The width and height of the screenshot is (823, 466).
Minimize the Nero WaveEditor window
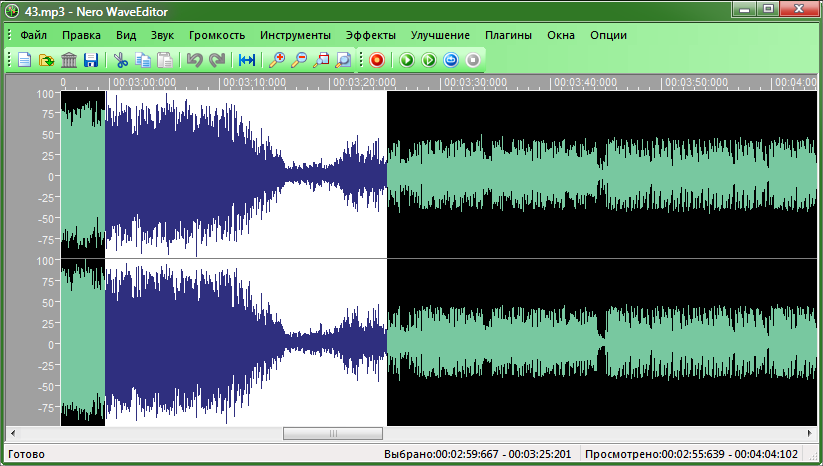(x=744, y=8)
